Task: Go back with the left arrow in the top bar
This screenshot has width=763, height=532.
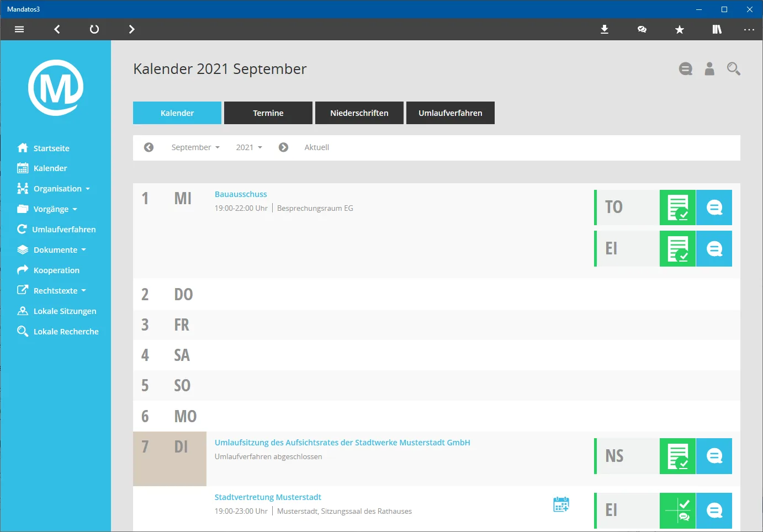Action: click(57, 29)
